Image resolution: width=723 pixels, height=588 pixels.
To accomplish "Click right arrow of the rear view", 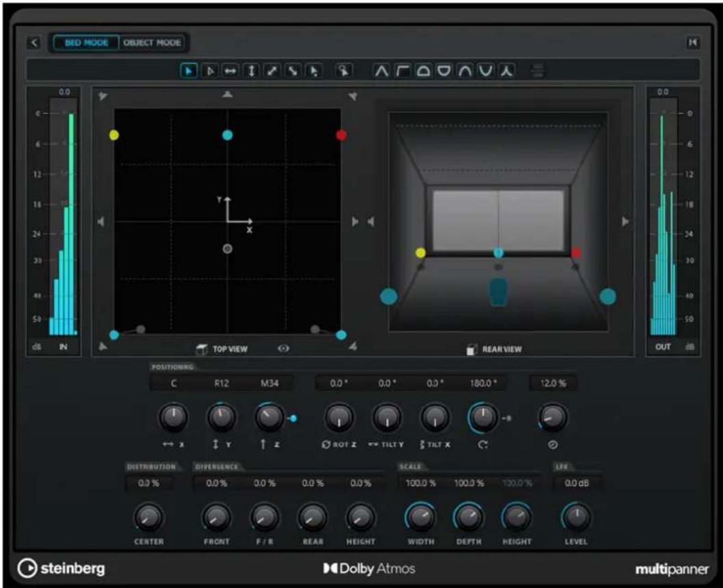I will tap(625, 222).
